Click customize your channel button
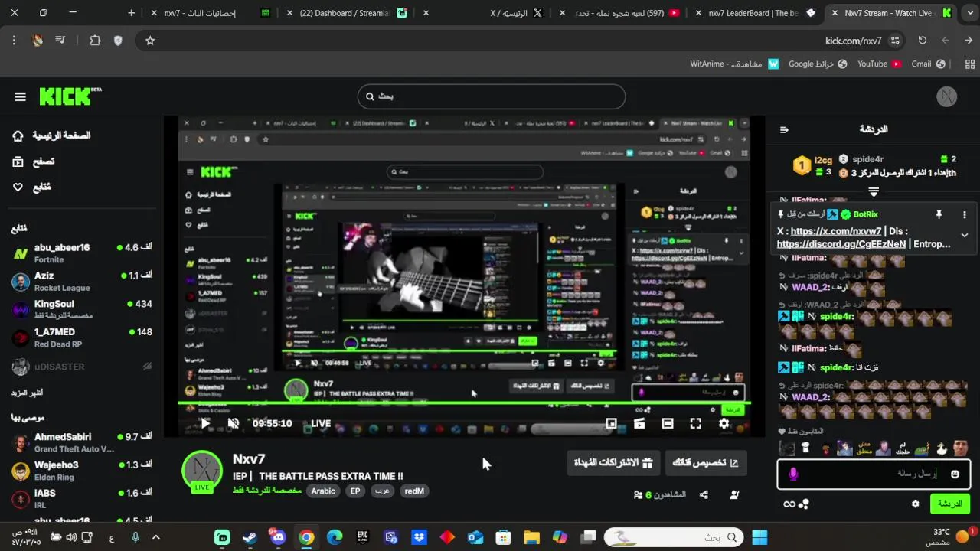Viewport: 980px width, 551px height. pyautogui.click(x=705, y=462)
